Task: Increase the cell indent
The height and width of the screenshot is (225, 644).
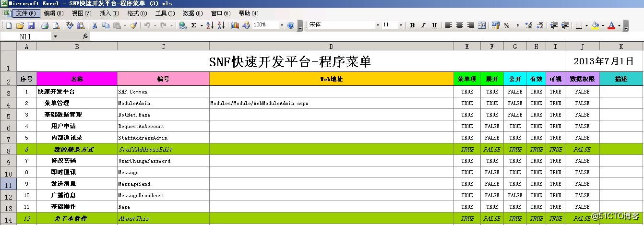Action: pos(565,25)
